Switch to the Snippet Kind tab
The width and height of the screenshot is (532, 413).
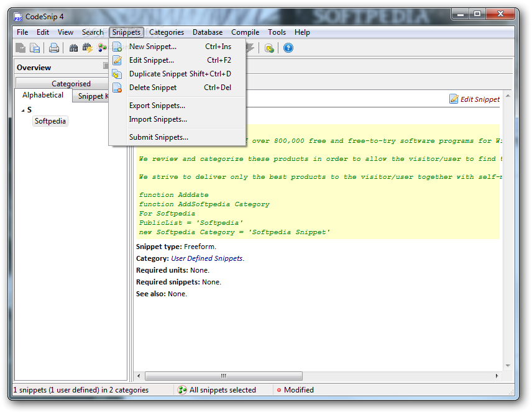[91, 96]
